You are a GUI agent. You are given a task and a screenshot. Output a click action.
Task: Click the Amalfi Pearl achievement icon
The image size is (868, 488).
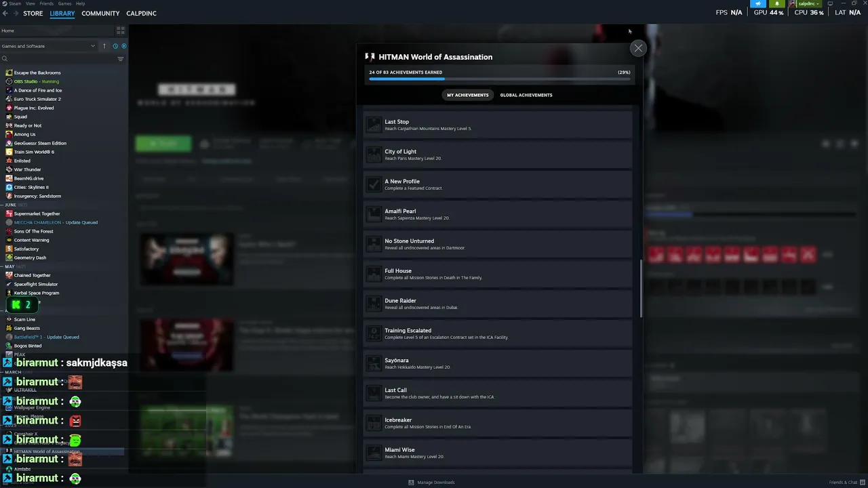click(374, 214)
